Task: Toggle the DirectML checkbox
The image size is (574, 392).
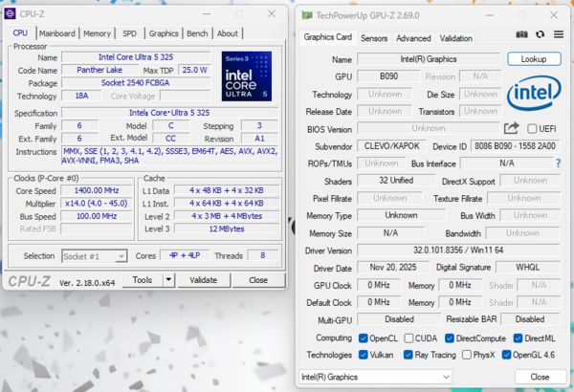Action: (x=518, y=338)
